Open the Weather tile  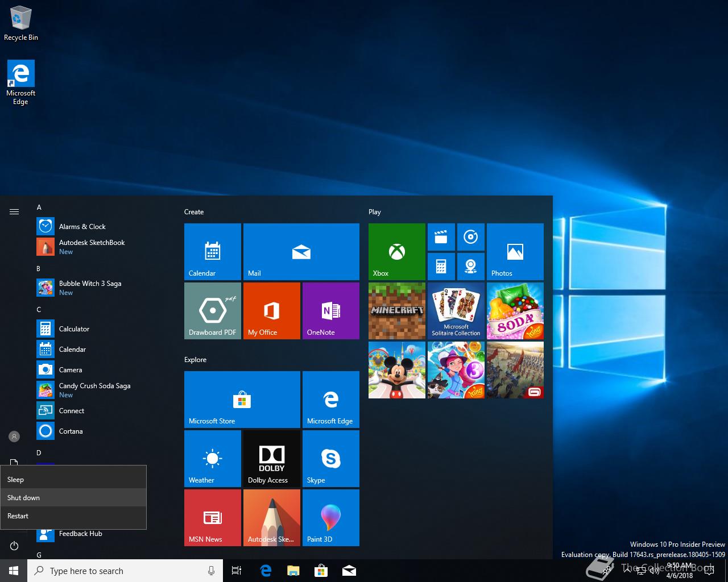pos(212,458)
